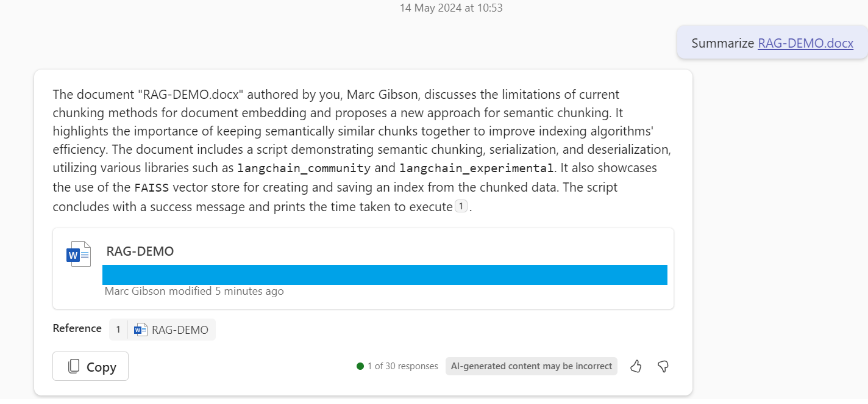Click the '1 of 30 responses' counter
This screenshot has height=404, width=868.
402,366
